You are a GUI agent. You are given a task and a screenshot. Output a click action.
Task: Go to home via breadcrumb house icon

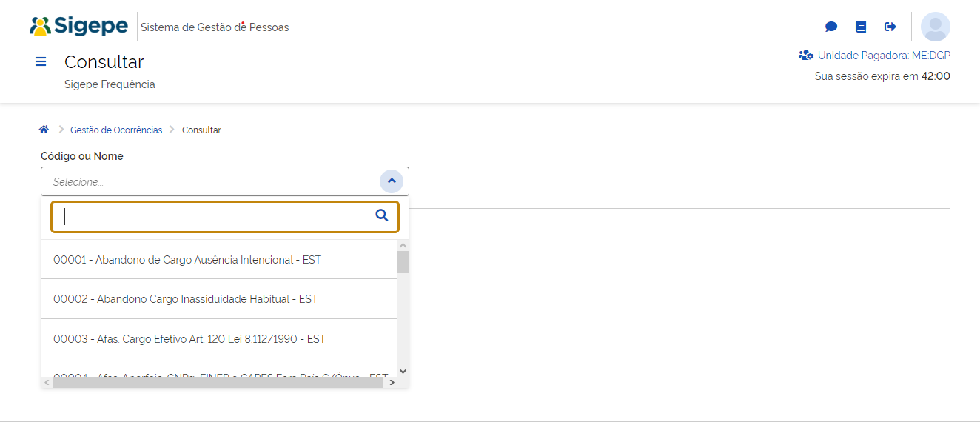click(x=44, y=130)
